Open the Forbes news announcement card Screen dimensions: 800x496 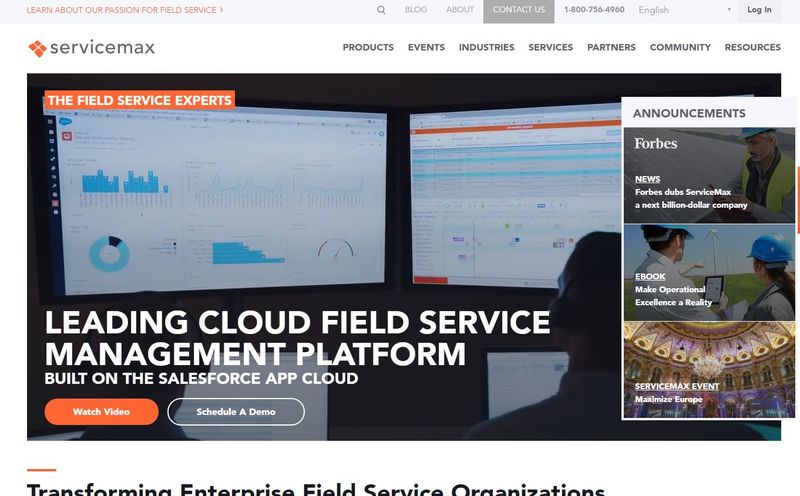click(x=709, y=175)
